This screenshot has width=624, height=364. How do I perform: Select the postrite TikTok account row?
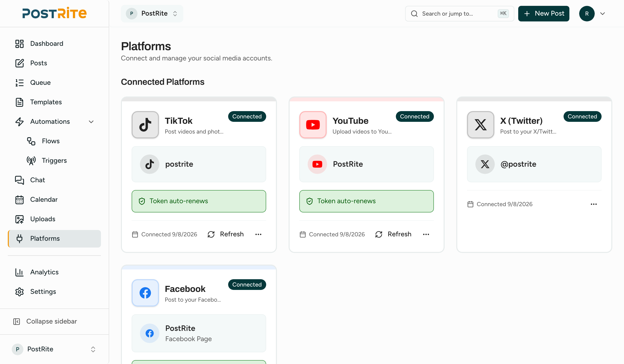point(199,164)
